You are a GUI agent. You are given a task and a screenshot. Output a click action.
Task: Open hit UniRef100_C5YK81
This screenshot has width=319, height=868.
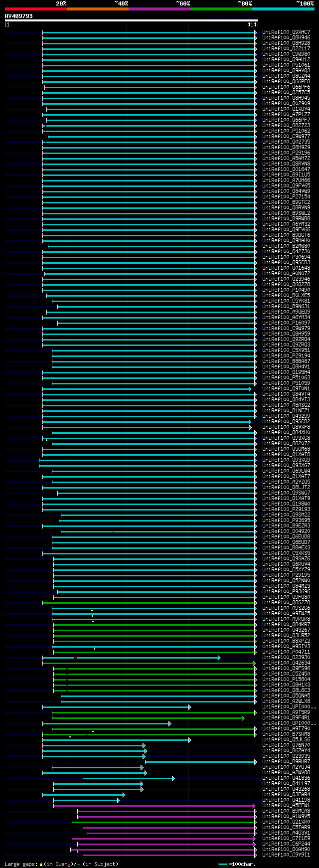click(x=286, y=301)
